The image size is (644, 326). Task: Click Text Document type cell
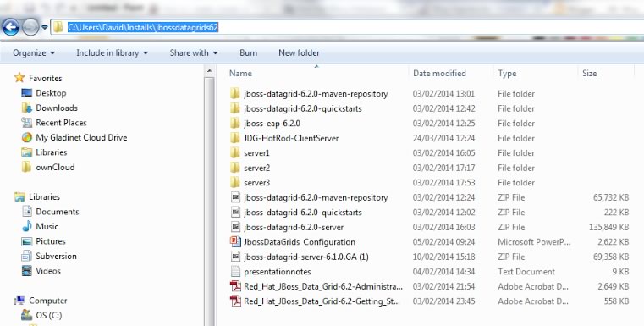[x=526, y=271]
